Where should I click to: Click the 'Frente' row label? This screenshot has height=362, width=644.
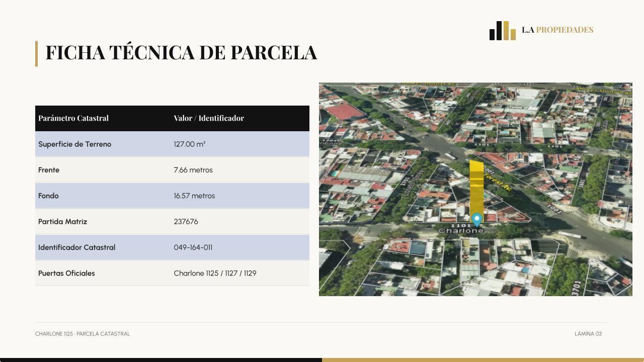[x=49, y=170]
